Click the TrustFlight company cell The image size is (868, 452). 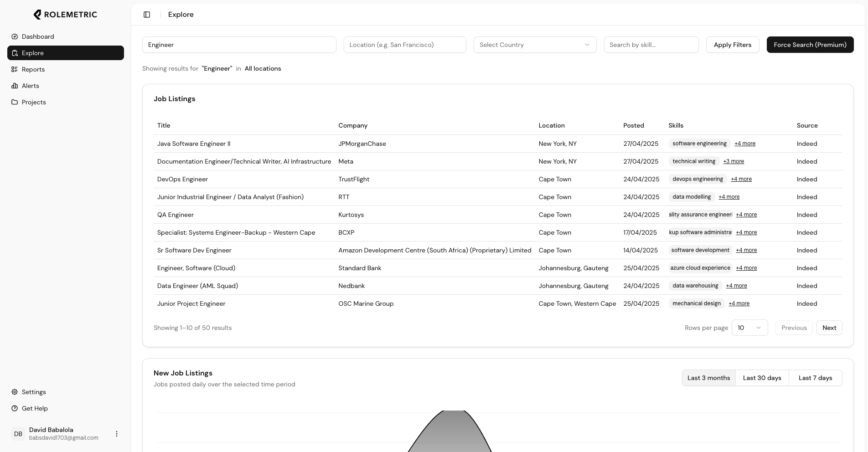point(354,179)
